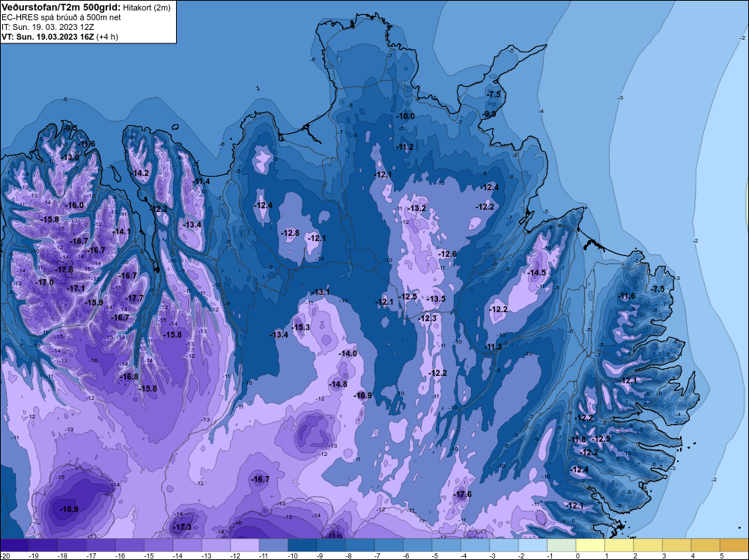
Task: Click the -19 deep purple legend swatch
Action: pyautogui.click(x=43, y=545)
